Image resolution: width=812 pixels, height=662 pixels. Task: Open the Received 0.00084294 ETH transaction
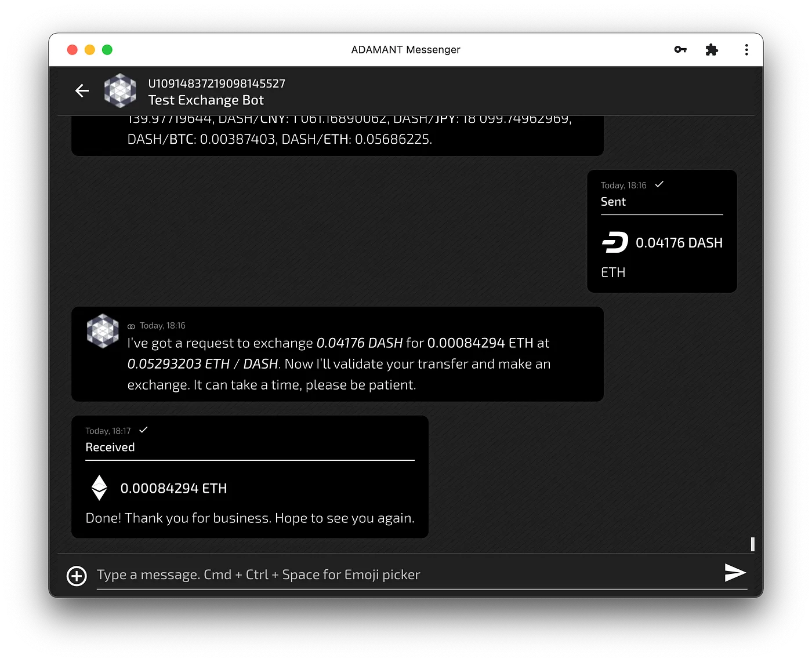point(250,477)
